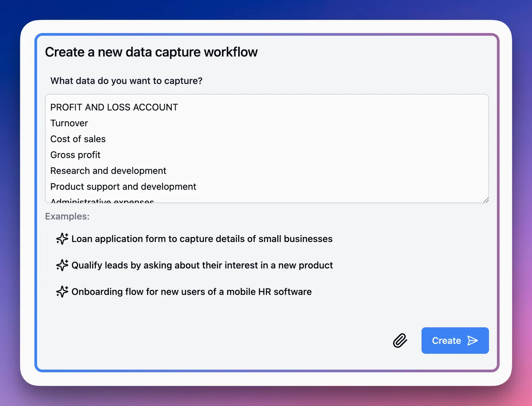Click the Product support and development line
Viewport: 532px width, 406px height.
[x=123, y=186]
